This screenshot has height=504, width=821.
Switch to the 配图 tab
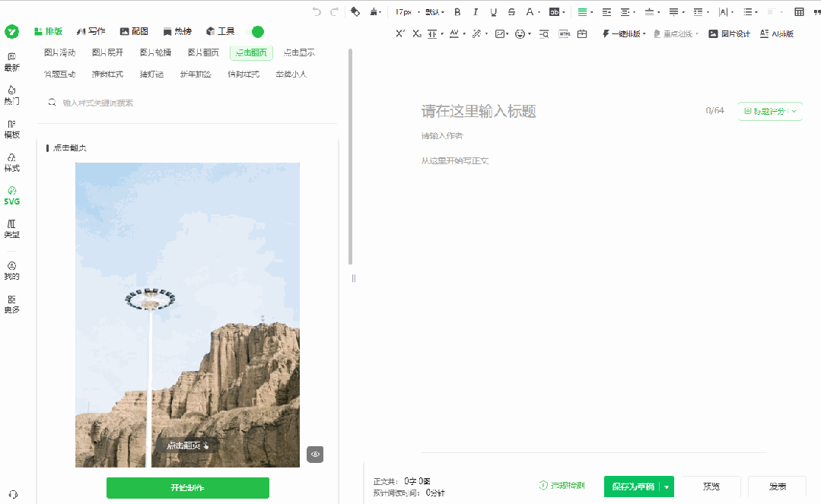click(x=134, y=31)
